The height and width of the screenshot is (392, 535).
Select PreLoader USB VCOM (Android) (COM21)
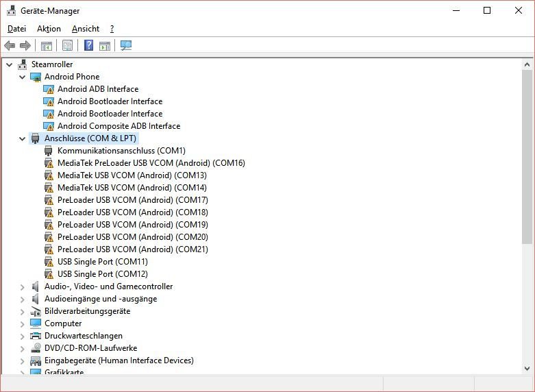point(133,249)
